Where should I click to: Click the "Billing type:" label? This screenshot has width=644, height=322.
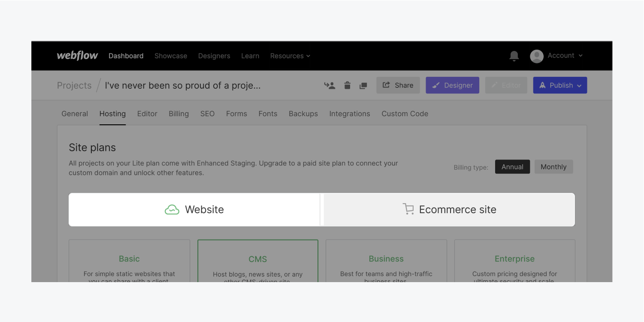[471, 167]
